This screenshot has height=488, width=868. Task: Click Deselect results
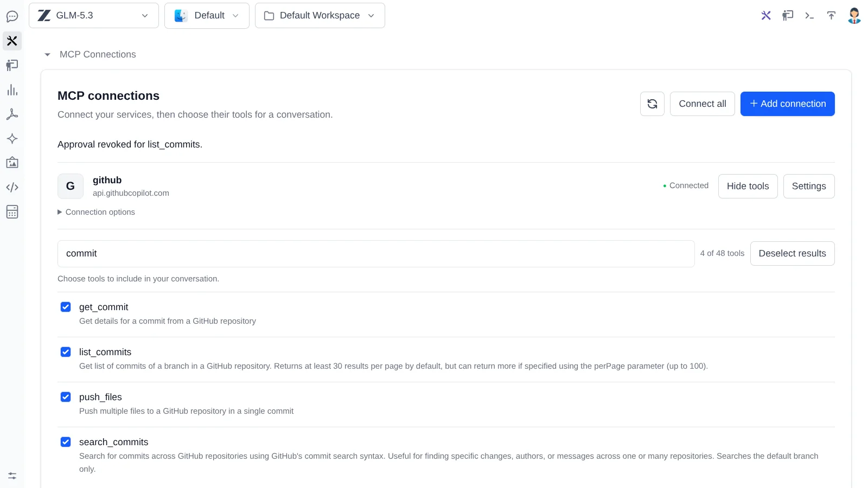pyautogui.click(x=792, y=253)
